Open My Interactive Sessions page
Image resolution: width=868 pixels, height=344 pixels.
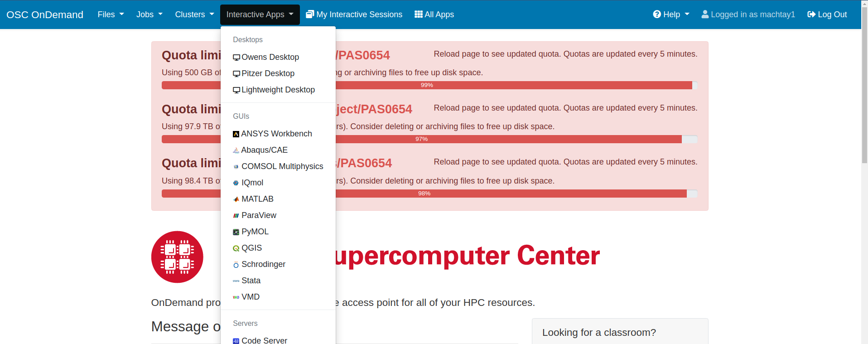pos(354,15)
